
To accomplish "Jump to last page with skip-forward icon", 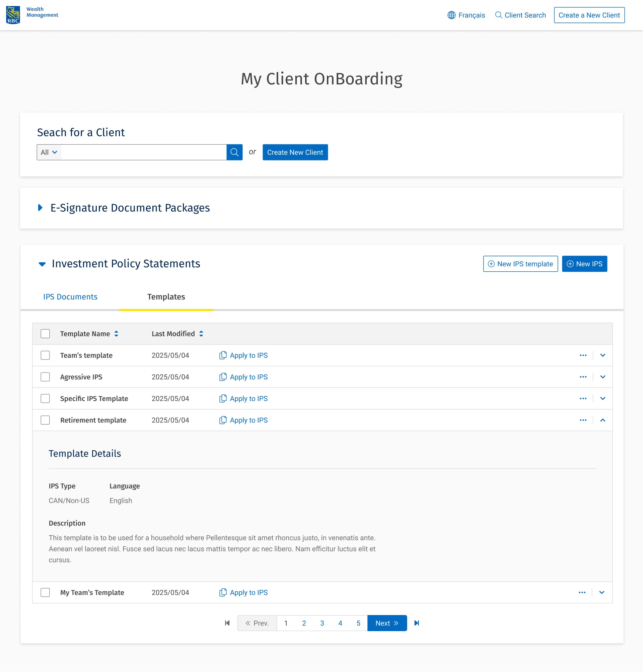I will (416, 623).
